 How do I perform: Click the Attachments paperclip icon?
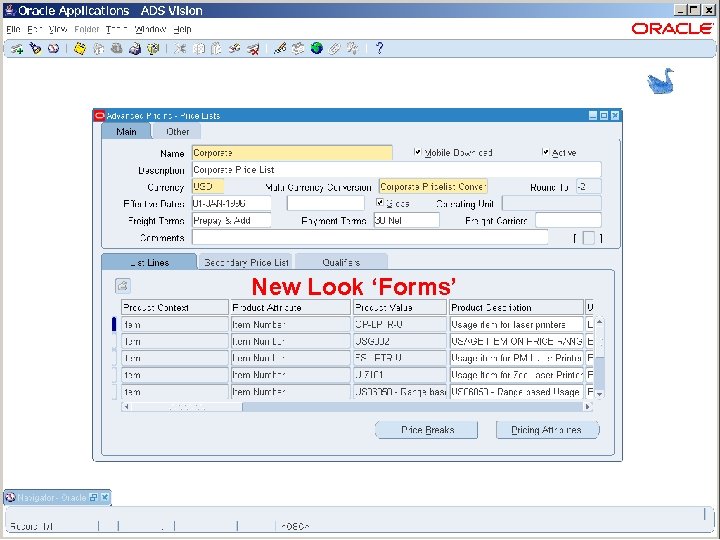pyautogui.click(x=334, y=48)
